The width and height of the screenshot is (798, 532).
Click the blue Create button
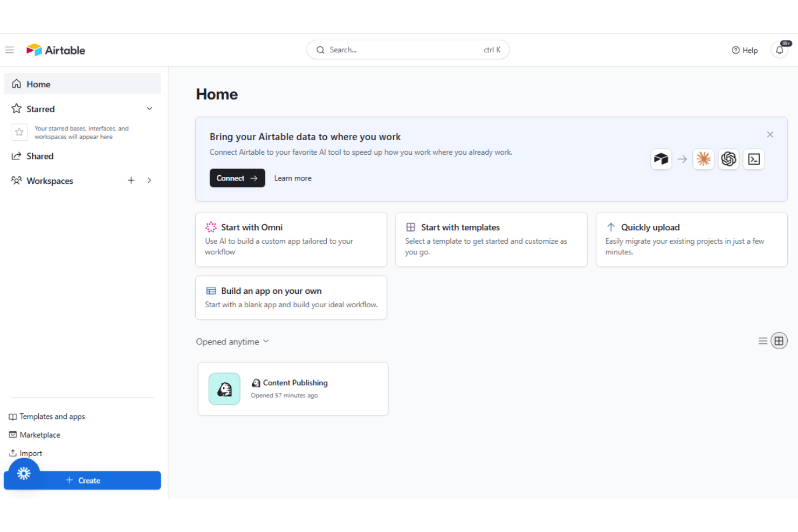click(82, 480)
